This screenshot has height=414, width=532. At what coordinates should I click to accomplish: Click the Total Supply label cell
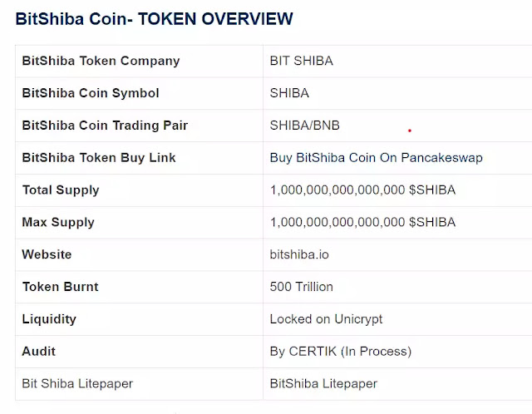pyautogui.click(x=139, y=190)
